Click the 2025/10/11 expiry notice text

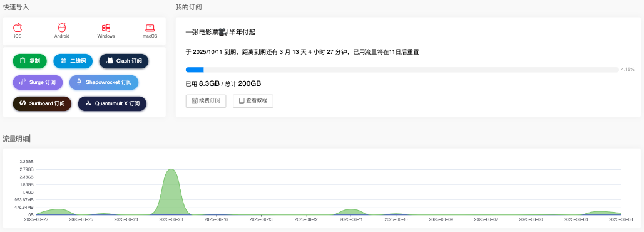click(302, 52)
